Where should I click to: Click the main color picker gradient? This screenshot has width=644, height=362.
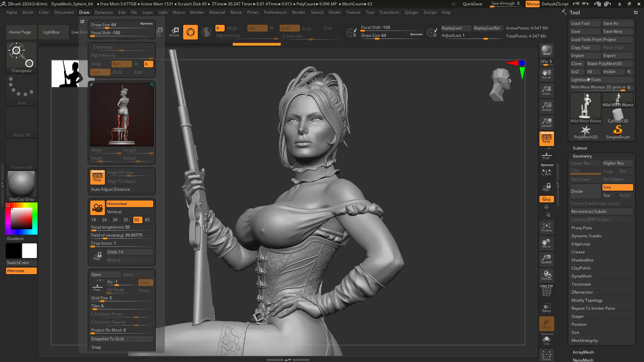21,218
